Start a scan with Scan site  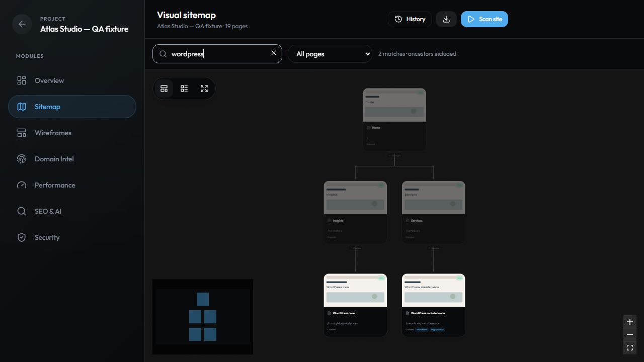click(485, 19)
